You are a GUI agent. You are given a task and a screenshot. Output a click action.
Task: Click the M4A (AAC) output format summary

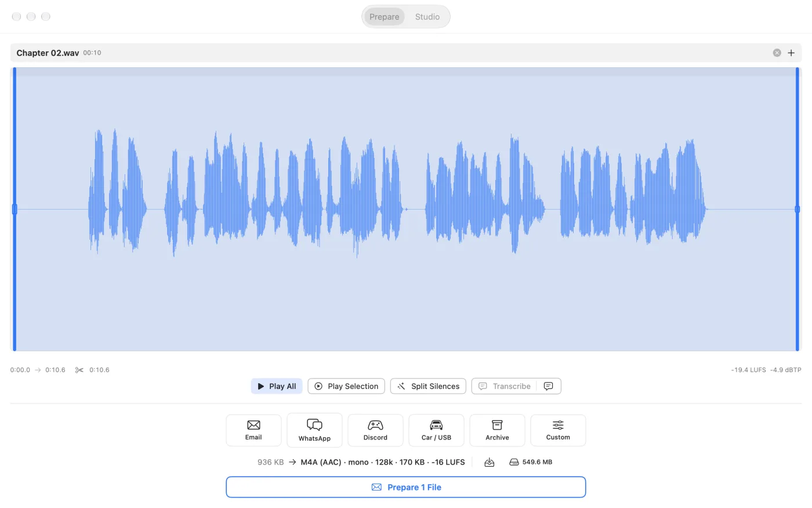pos(383,462)
